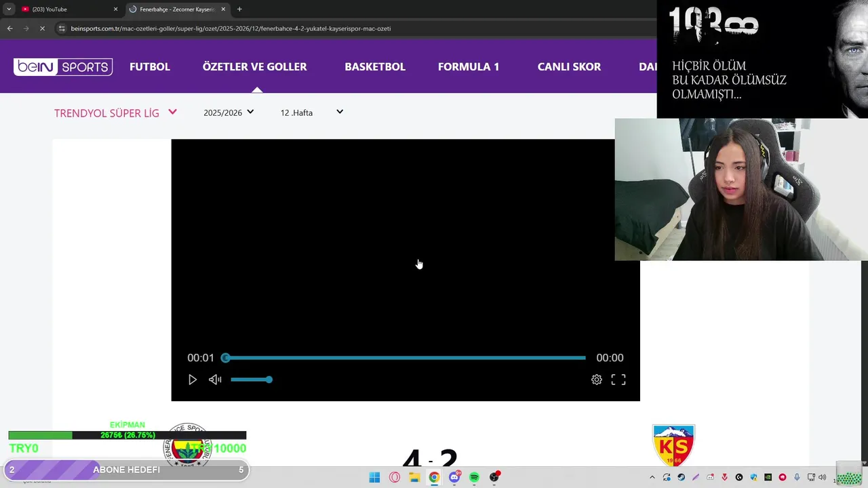Open Spotify from the taskbar
Screen dimensions: 868x488
474,477
